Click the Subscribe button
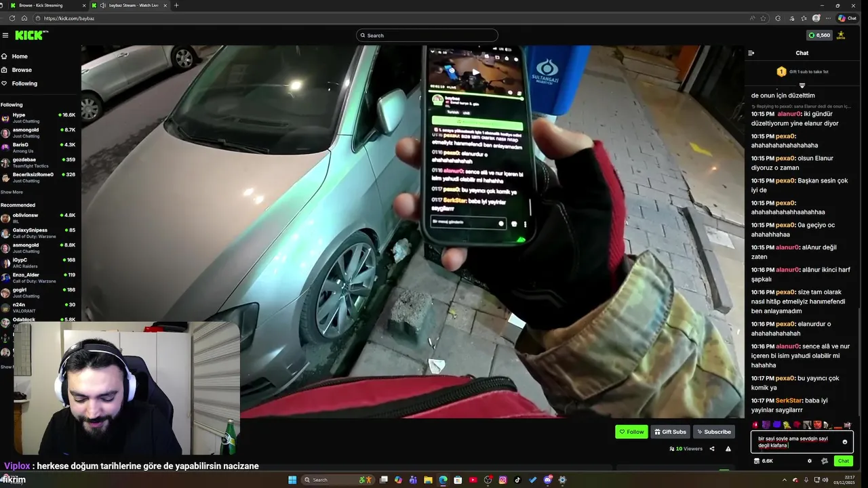 coord(713,432)
